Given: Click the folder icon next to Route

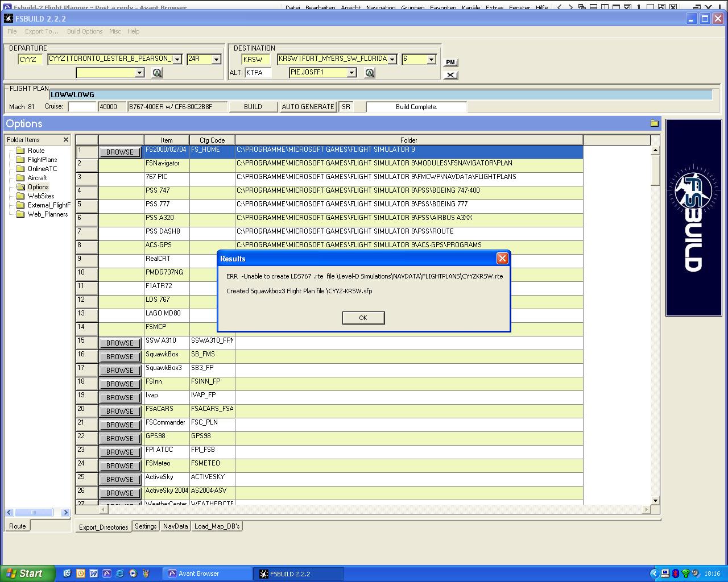Looking at the screenshot, I should tap(20, 151).
